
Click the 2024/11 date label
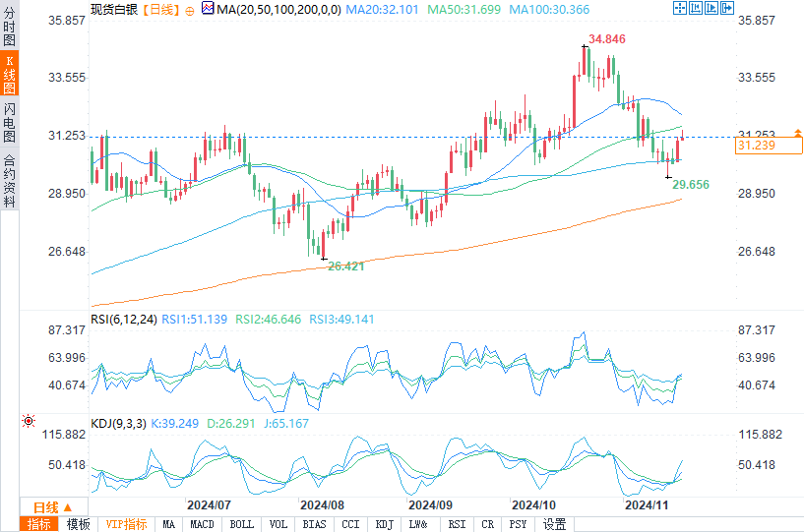coord(647,505)
